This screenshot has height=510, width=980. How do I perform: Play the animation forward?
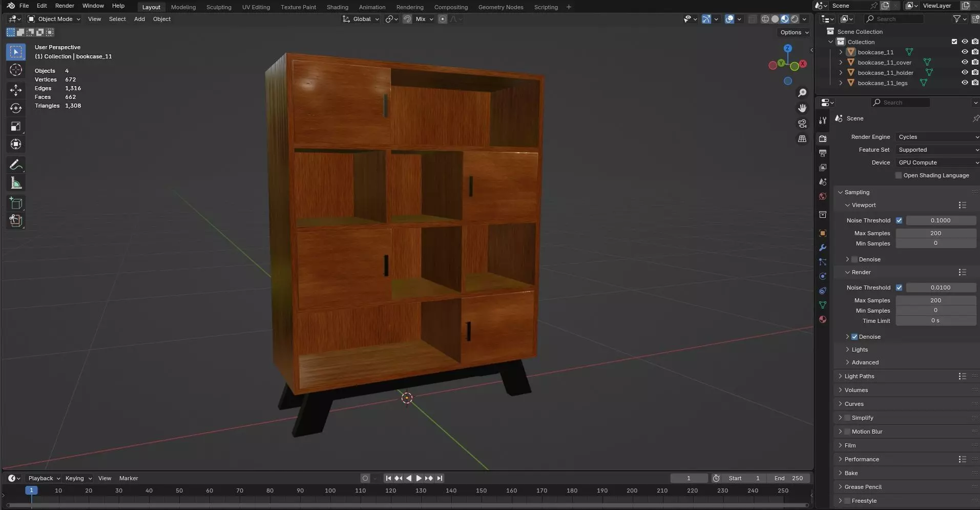click(419, 478)
